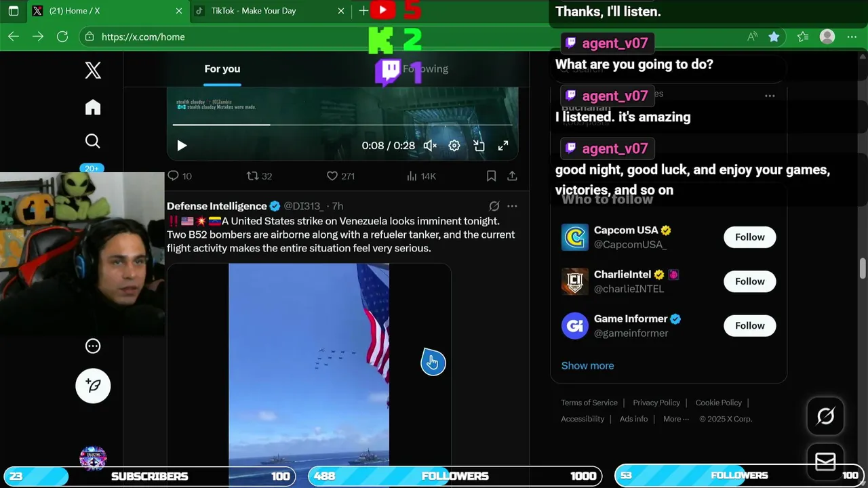Open floating Grok button
The height and width of the screenshot is (488, 868).
(x=825, y=416)
